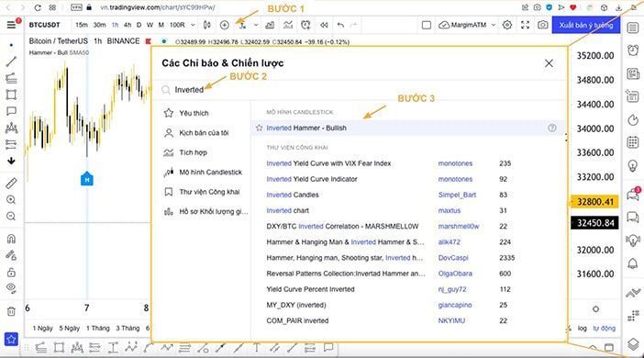Click the browser address bar URL
The height and width of the screenshot is (358, 644).
click(158, 7)
